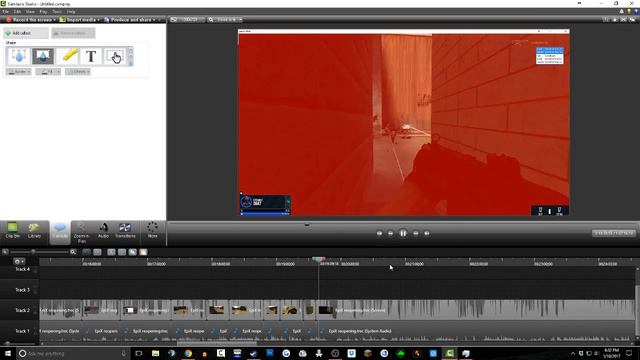Click the Paste icon on timeline toolbar
This screenshot has height=360, width=640.
[143, 252]
